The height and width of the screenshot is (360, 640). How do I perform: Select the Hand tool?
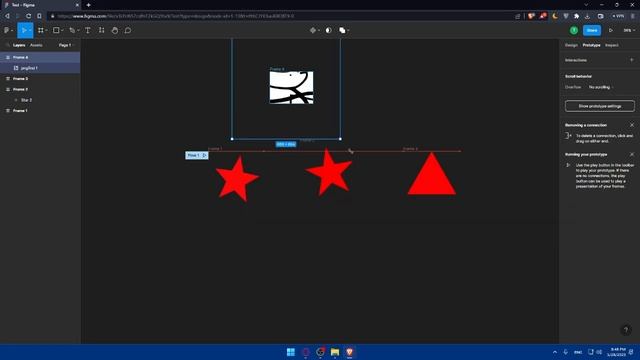click(115, 30)
